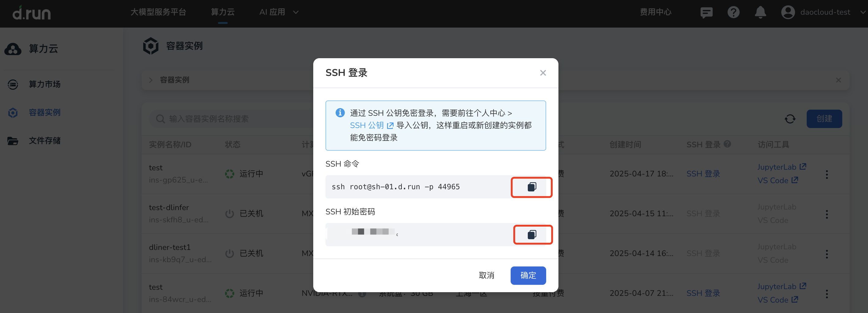Open the SSH 公钥 link

pos(367,125)
